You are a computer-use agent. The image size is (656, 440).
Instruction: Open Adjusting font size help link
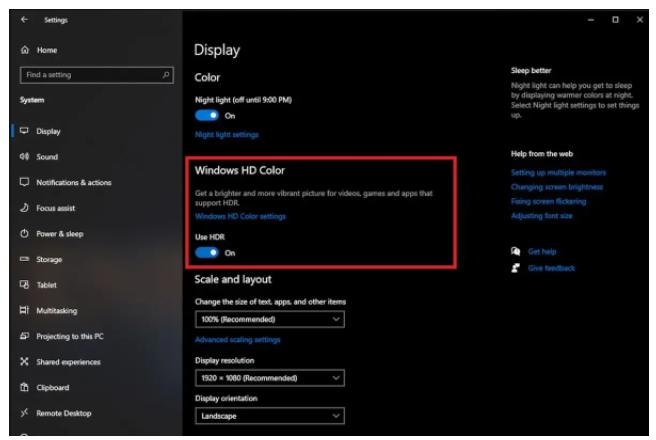coord(541,215)
